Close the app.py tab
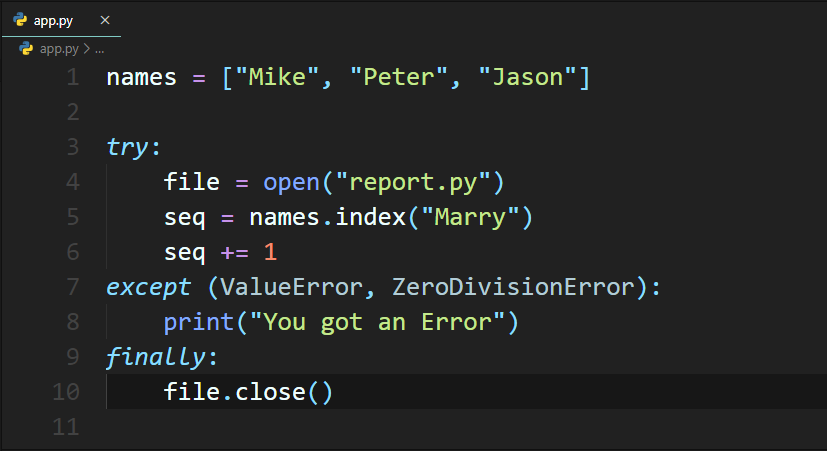The image size is (827, 451). click(105, 20)
